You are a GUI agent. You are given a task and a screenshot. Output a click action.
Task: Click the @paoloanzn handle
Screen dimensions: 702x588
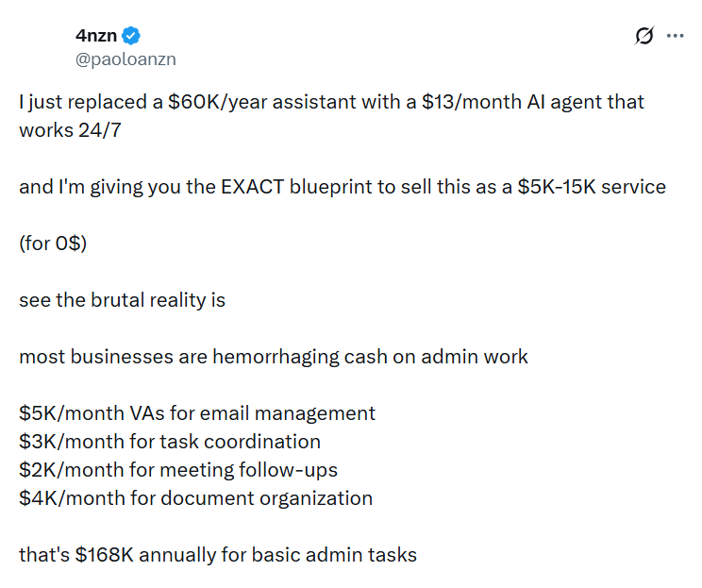(x=125, y=59)
